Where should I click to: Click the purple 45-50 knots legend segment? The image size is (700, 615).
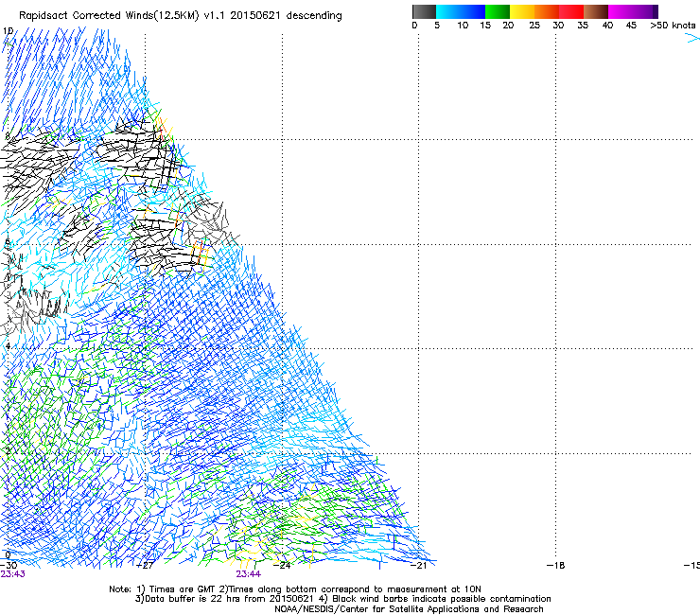pos(645,11)
